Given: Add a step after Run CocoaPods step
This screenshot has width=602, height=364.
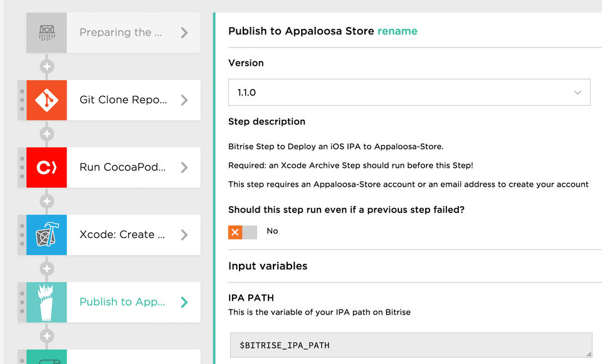Looking at the screenshot, I should point(46,201).
